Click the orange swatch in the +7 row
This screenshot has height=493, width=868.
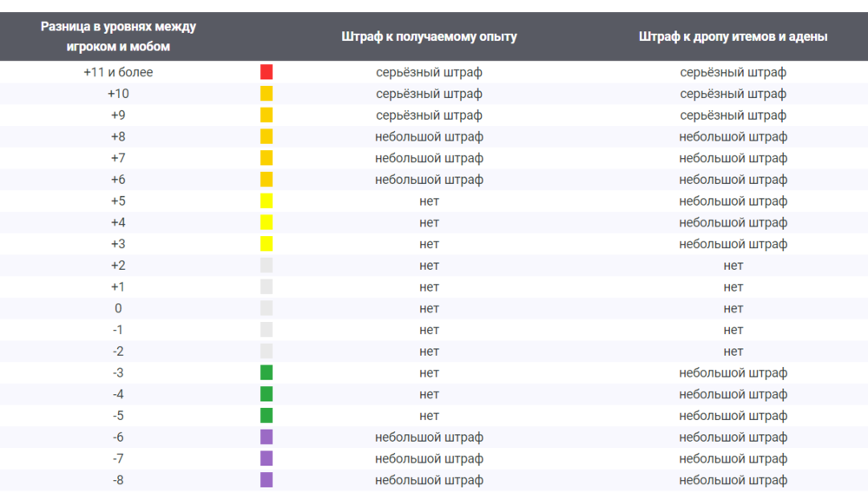click(266, 158)
